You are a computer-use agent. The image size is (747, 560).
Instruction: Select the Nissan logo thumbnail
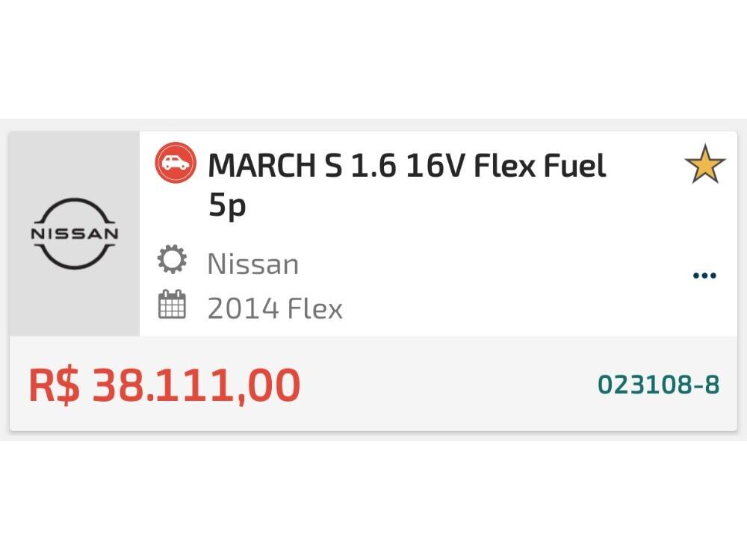point(75,233)
